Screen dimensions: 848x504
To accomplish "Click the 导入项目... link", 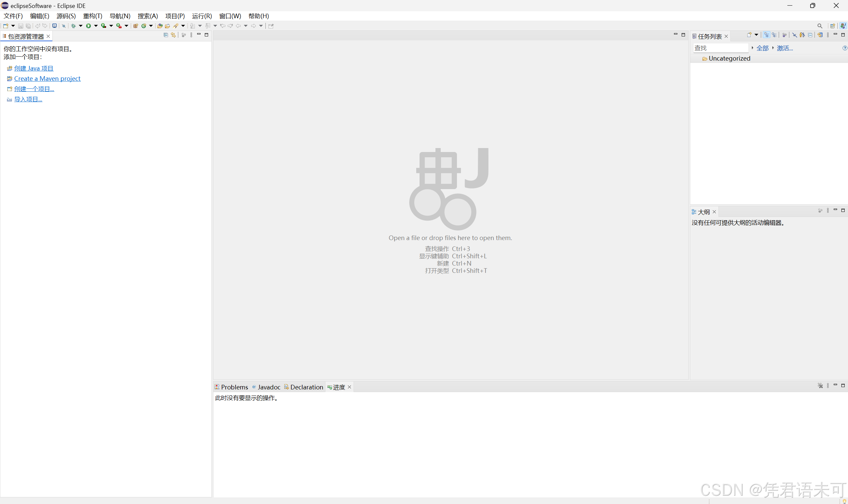I will pyautogui.click(x=28, y=99).
